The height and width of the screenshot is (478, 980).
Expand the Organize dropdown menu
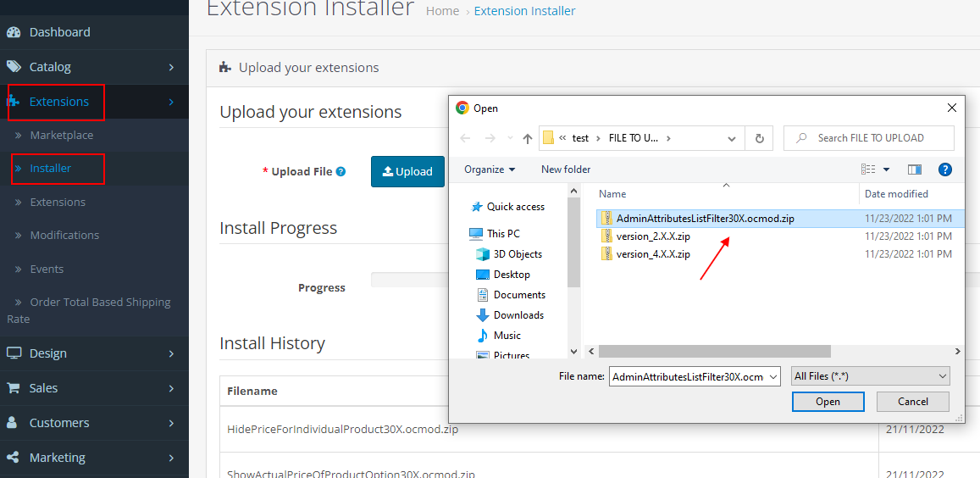pyautogui.click(x=490, y=170)
